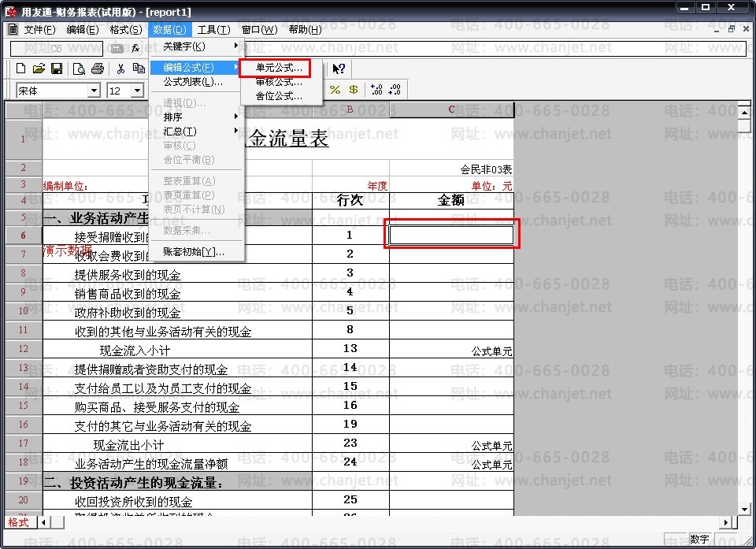Click the C6 cell name box

(x=57, y=48)
